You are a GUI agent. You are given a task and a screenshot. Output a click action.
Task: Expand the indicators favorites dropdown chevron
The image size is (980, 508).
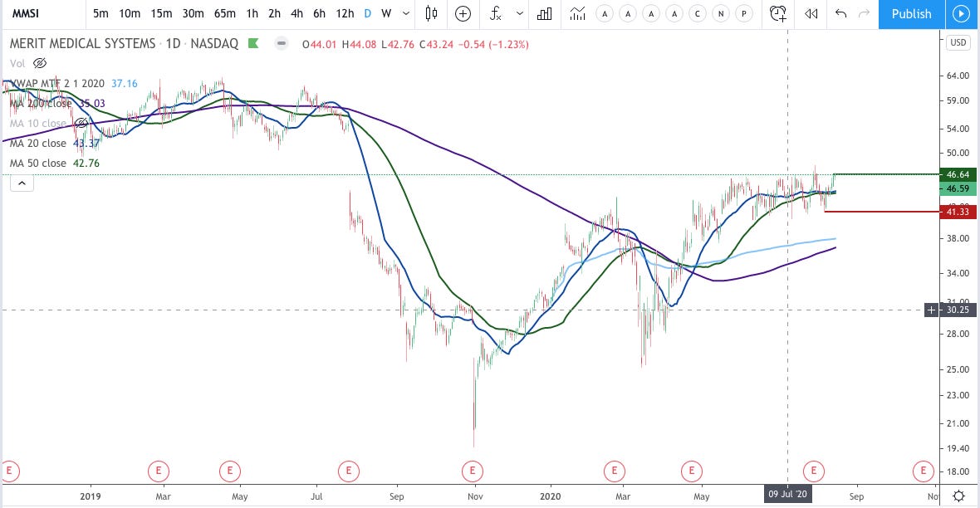[x=519, y=14]
